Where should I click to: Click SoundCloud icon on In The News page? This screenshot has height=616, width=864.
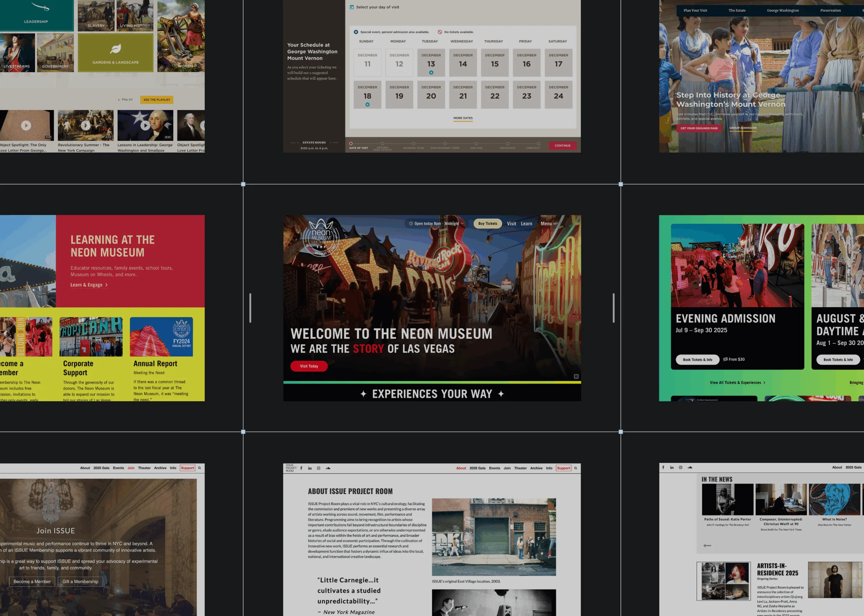tap(690, 467)
